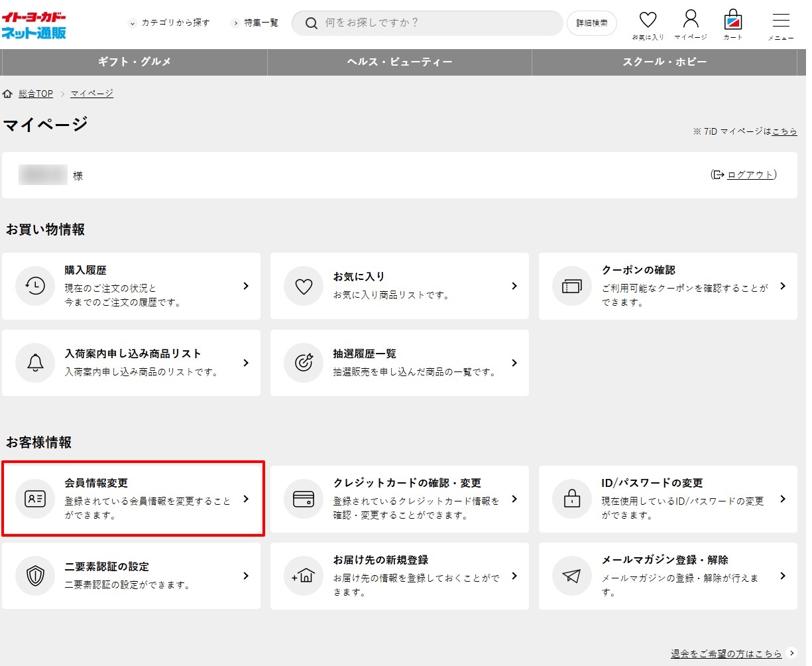Click the purchase history clock icon
812x666 pixels.
(35, 286)
